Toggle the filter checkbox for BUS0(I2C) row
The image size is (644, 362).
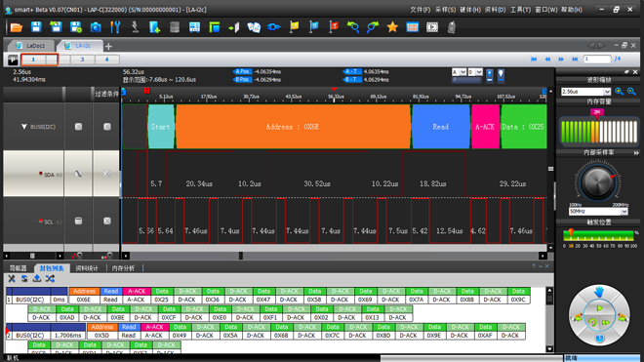click(107, 127)
